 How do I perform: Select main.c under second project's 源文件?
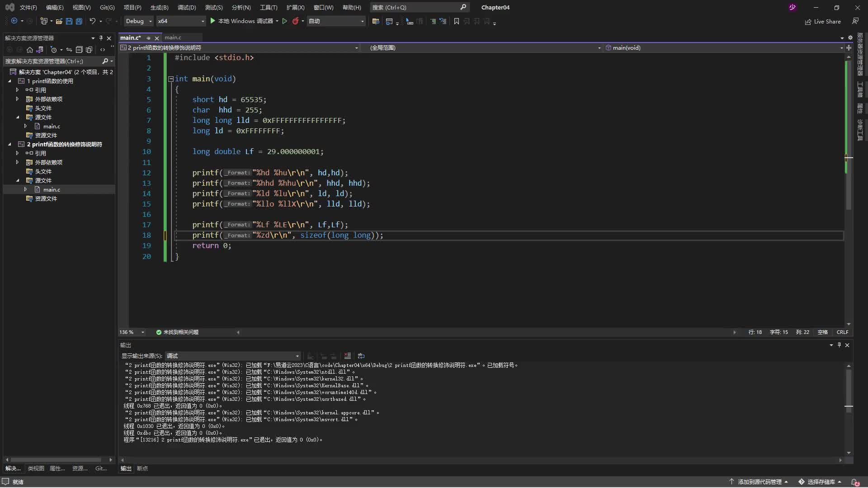(52, 189)
